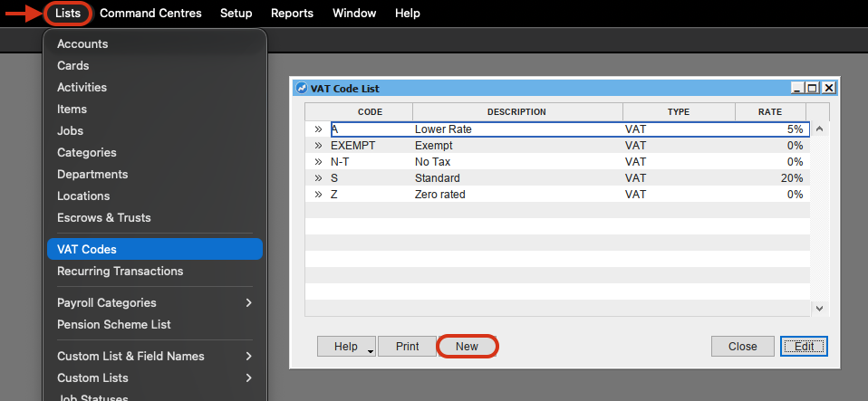The width and height of the screenshot is (868, 401).
Task: Open Standard code S zoom arrow
Action: tap(318, 178)
